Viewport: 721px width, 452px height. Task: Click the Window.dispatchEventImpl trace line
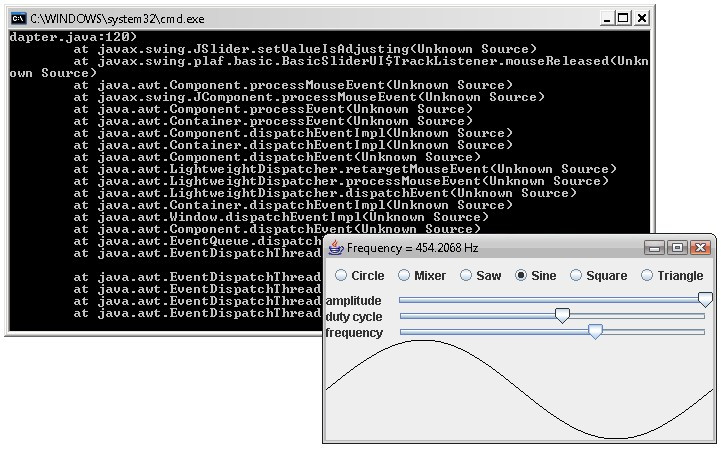pos(280,217)
